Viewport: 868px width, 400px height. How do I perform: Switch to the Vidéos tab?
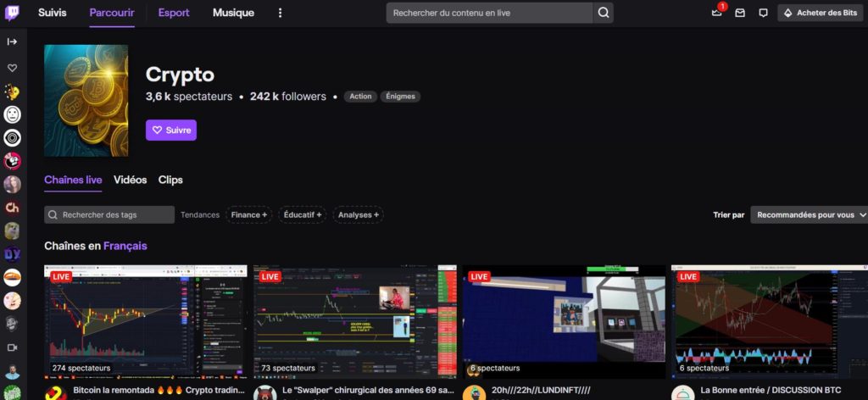coord(130,180)
